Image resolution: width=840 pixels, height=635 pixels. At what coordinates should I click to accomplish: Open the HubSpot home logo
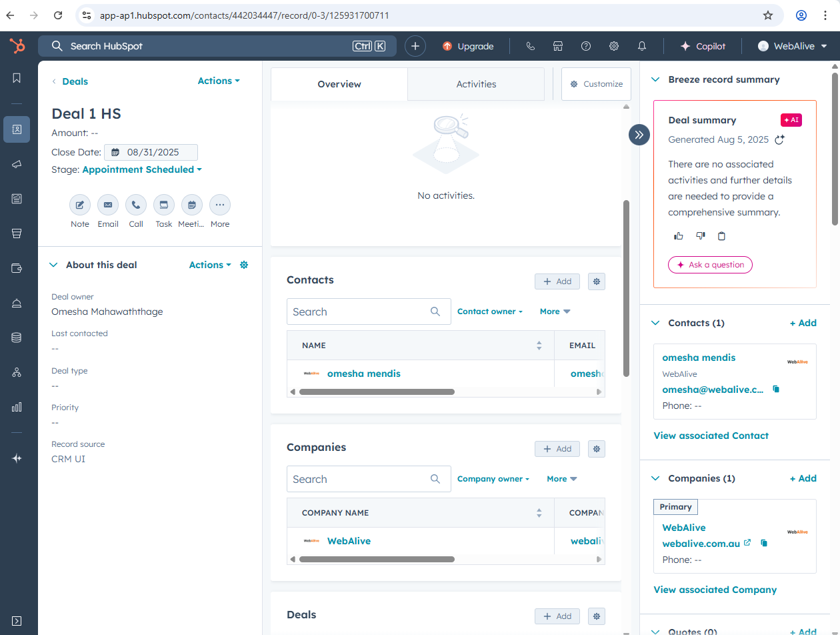(17, 46)
